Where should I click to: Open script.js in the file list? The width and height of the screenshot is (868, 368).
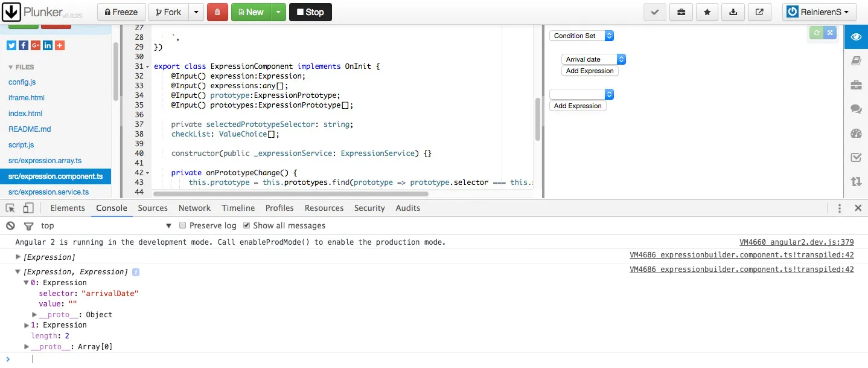[21, 145]
